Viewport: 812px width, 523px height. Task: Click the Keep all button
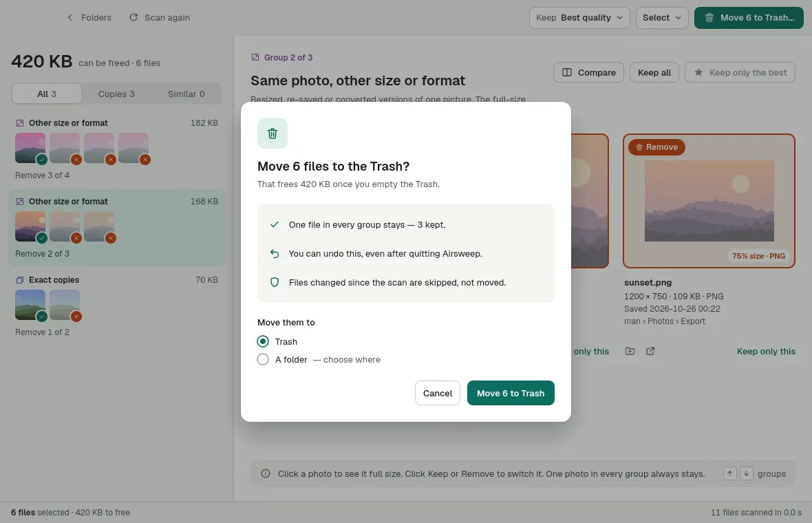(x=654, y=72)
